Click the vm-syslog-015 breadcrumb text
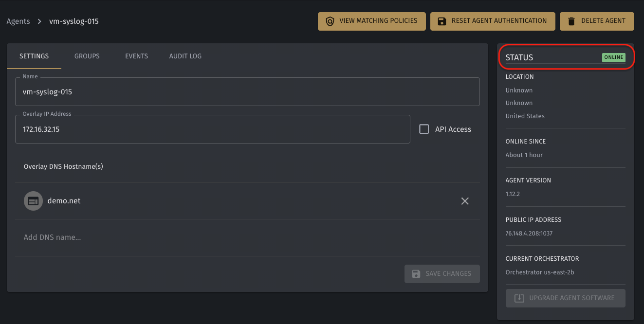Viewport: 644px width, 324px height. (x=74, y=21)
